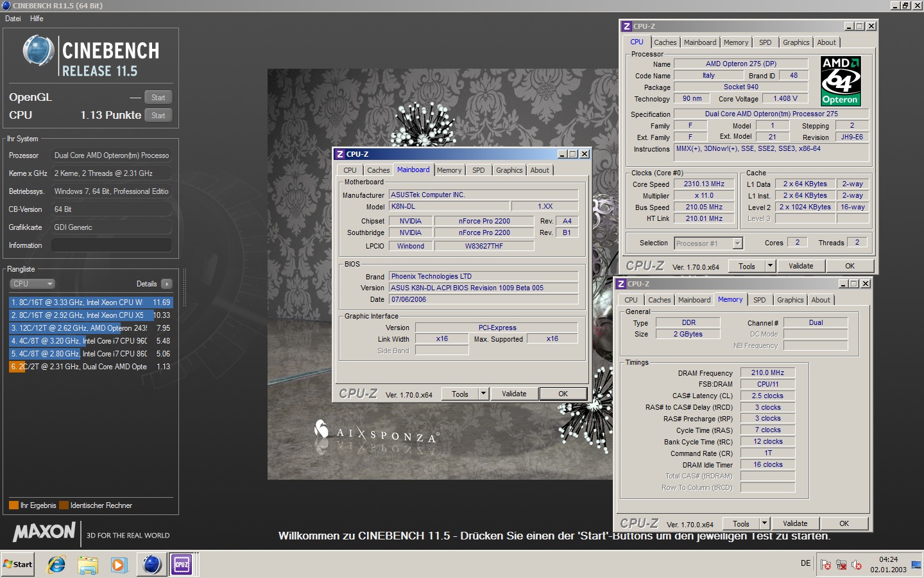Click the Grafikkarte GDI Generic field

[111, 227]
